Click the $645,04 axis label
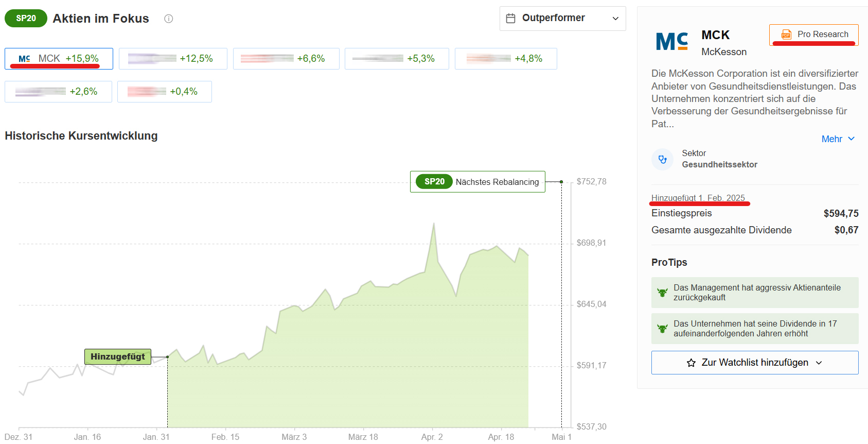868x444 pixels. pos(591,304)
